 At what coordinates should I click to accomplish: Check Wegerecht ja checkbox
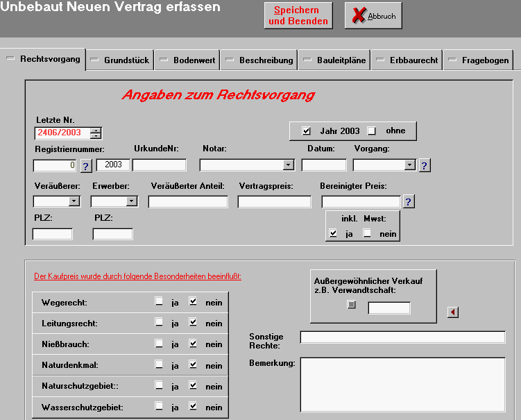(159, 301)
